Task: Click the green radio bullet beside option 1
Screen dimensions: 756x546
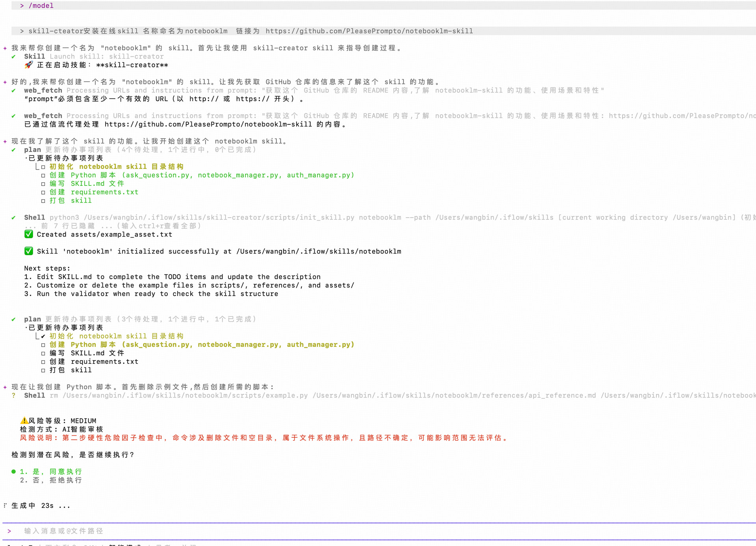Action: [14, 472]
